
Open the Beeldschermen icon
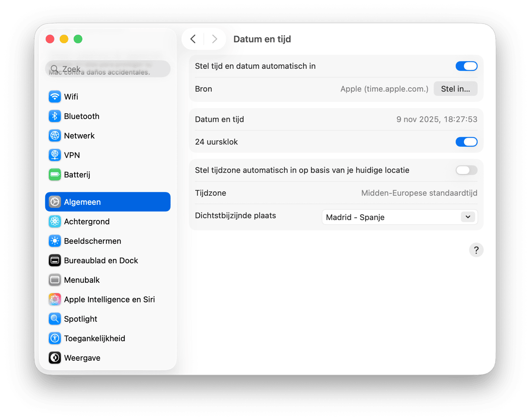tap(54, 241)
